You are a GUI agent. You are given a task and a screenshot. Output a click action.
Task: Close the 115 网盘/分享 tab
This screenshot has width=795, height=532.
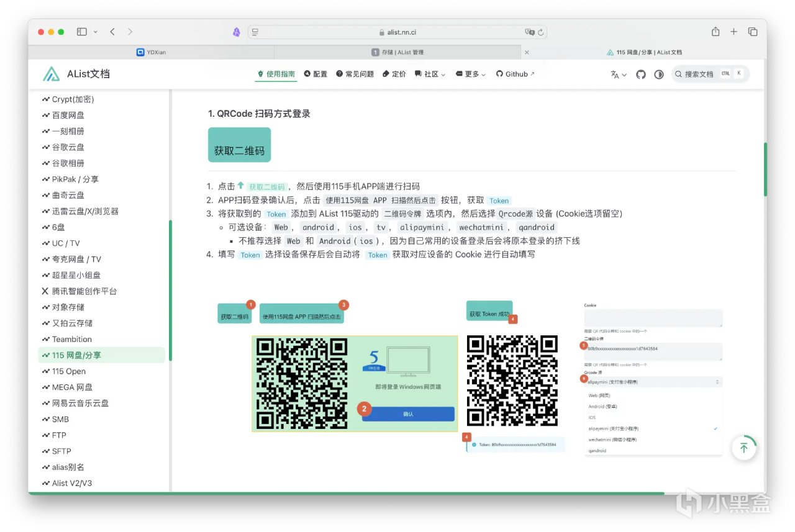[x=527, y=52]
